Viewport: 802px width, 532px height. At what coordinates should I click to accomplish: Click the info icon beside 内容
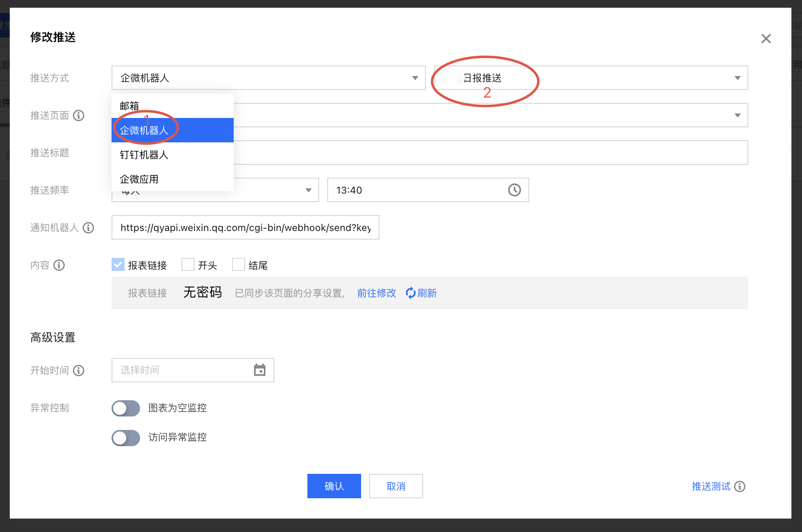pyautogui.click(x=59, y=265)
